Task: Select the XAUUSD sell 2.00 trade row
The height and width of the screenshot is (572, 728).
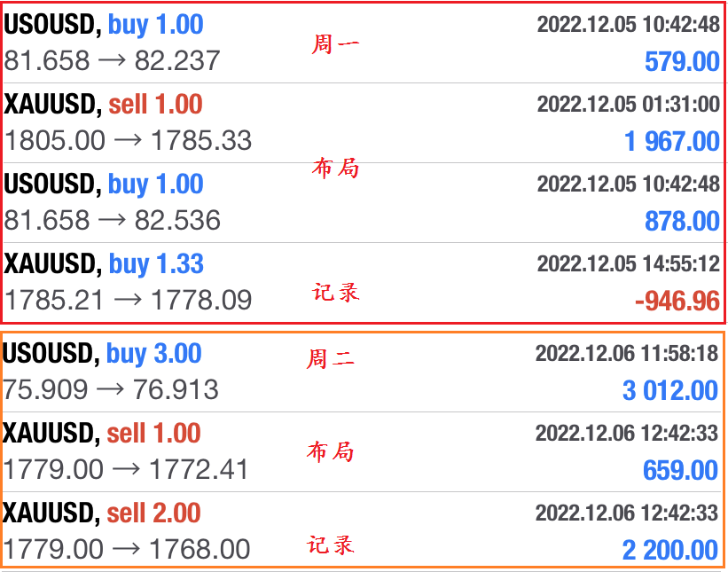Action: click(362, 530)
